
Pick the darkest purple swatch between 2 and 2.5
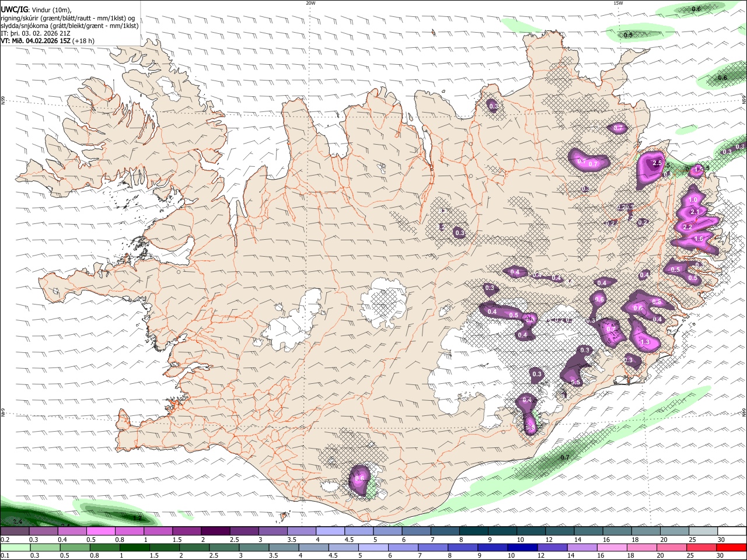tap(215, 531)
